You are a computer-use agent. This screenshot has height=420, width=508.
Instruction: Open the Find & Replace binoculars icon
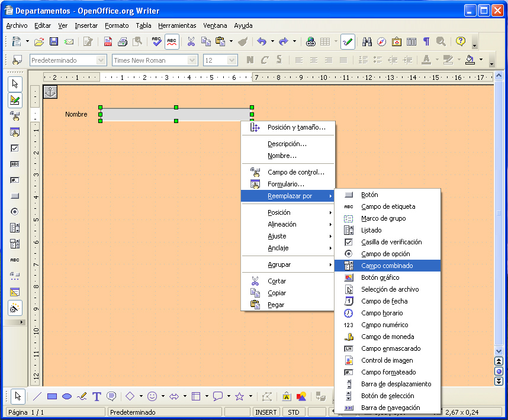click(x=366, y=41)
